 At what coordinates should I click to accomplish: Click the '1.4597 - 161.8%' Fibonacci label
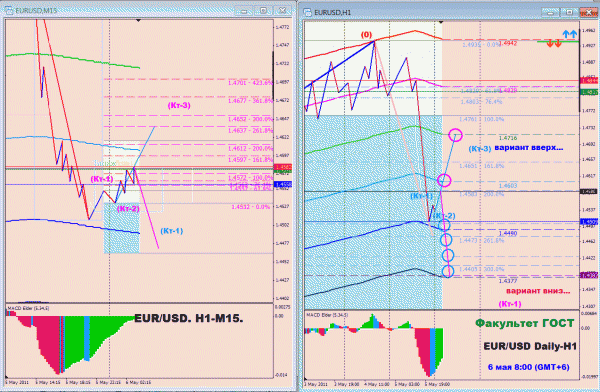[x=250, y=160]
